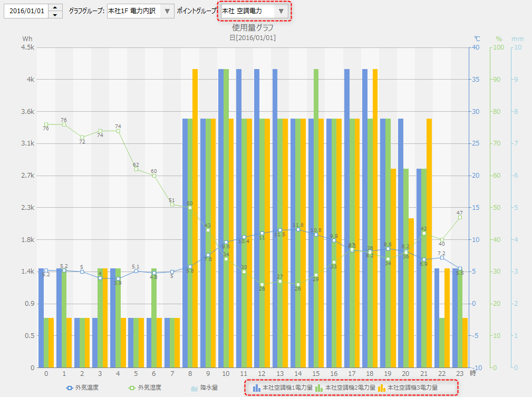Click the tall orange bar at hour 18

[x=375, y=218]
